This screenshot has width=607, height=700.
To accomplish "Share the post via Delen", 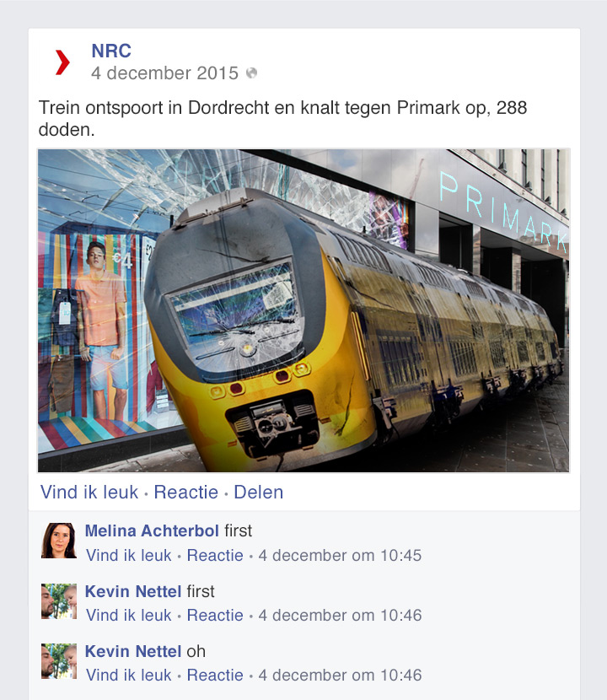I will (259, 492).
